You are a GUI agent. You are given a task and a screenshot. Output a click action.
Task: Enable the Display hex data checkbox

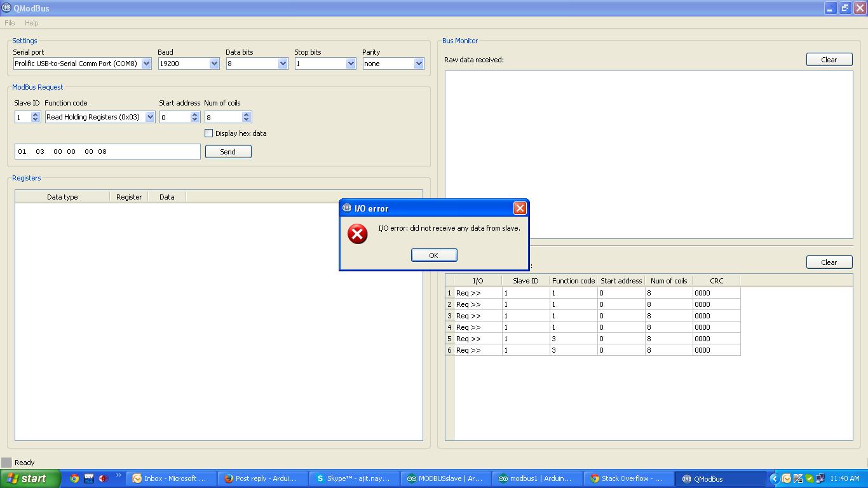pos(208,133)
